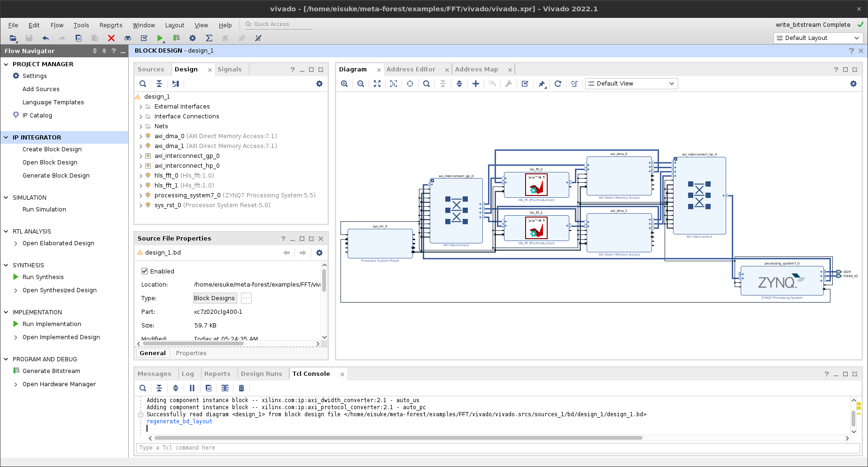
Task: Toggle the Enabled checkbox
Action: [x=145, y=271]
